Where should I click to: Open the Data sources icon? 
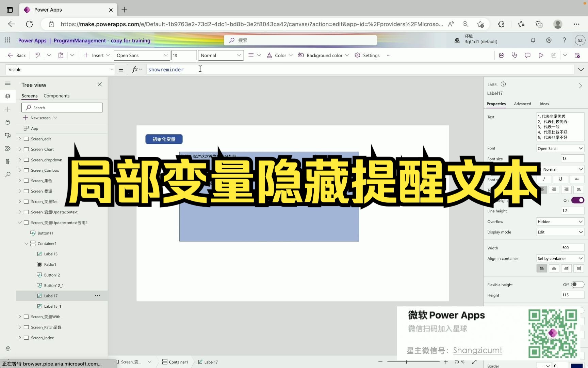(x=8, y=122)
